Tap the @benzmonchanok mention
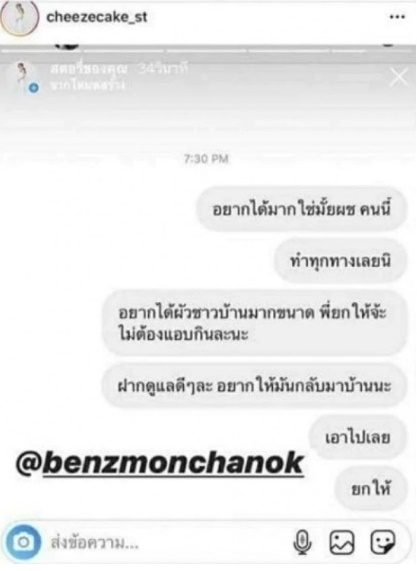Screen dimensions: 417x571 point(159,463)
